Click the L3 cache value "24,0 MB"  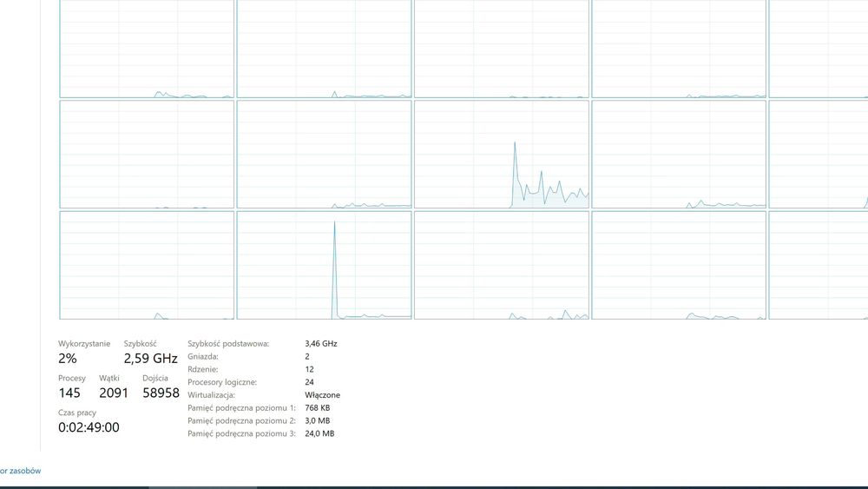click(319, 433)
